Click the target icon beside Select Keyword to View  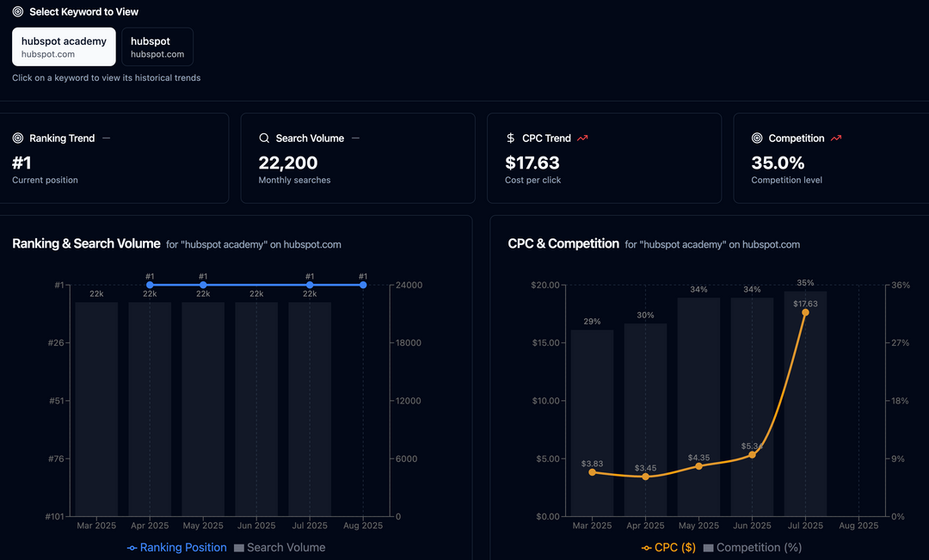click(18, 12)
